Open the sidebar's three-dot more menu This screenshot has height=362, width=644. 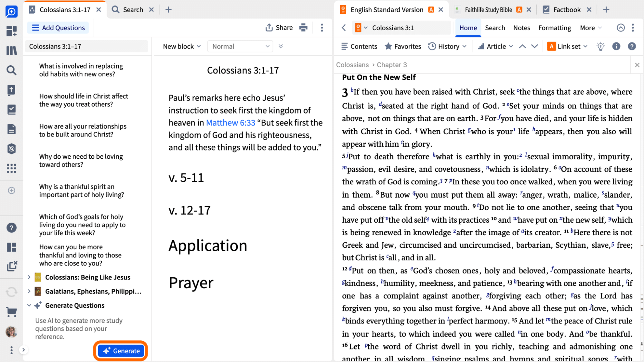[x=11, y=350]
